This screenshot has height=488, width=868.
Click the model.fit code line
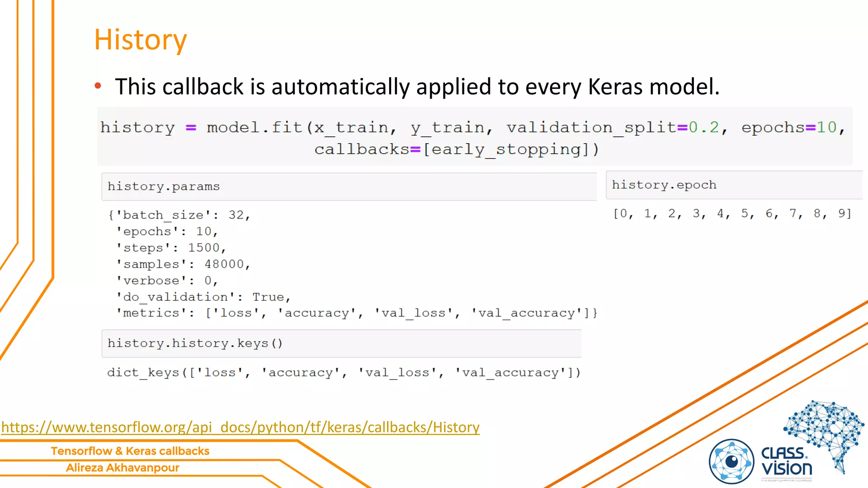[x=473, y=128]
